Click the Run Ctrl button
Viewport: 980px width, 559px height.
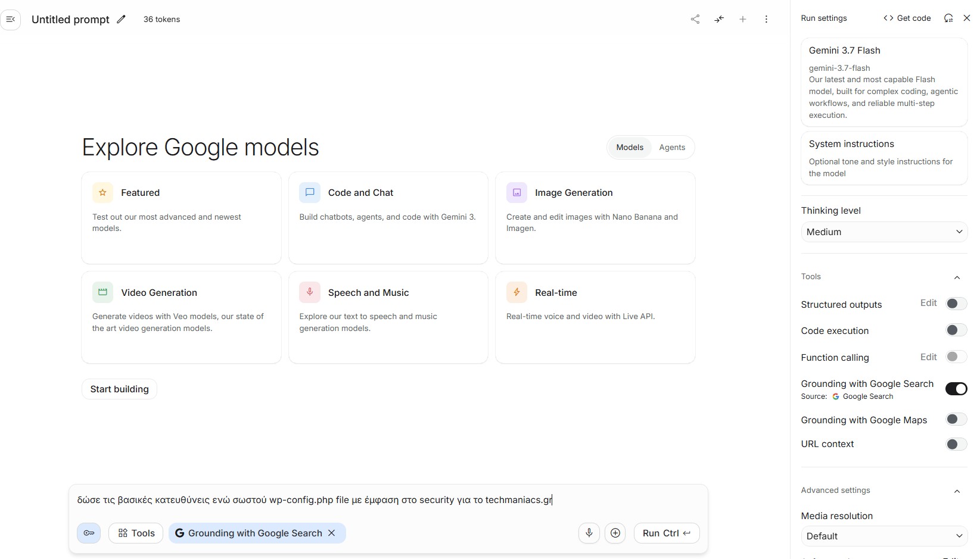(667, 533)
